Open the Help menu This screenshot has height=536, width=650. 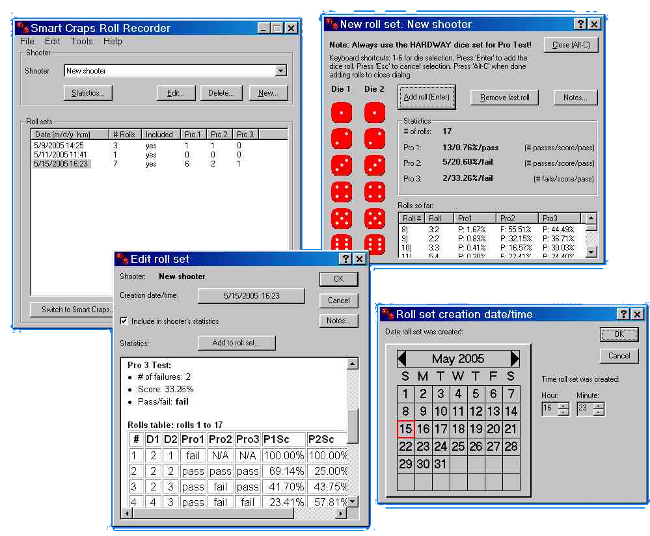(113, 41)
